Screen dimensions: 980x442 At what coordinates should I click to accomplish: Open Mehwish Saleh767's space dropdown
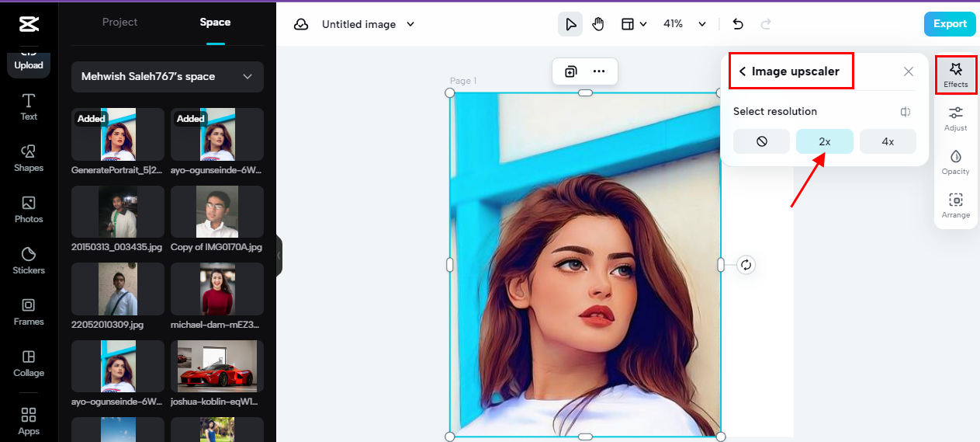(168, 77)
